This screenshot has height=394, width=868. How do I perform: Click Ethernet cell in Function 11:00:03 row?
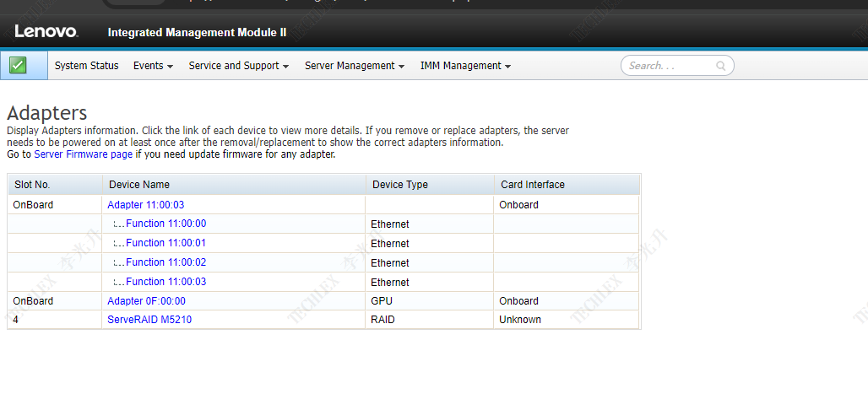430,283
